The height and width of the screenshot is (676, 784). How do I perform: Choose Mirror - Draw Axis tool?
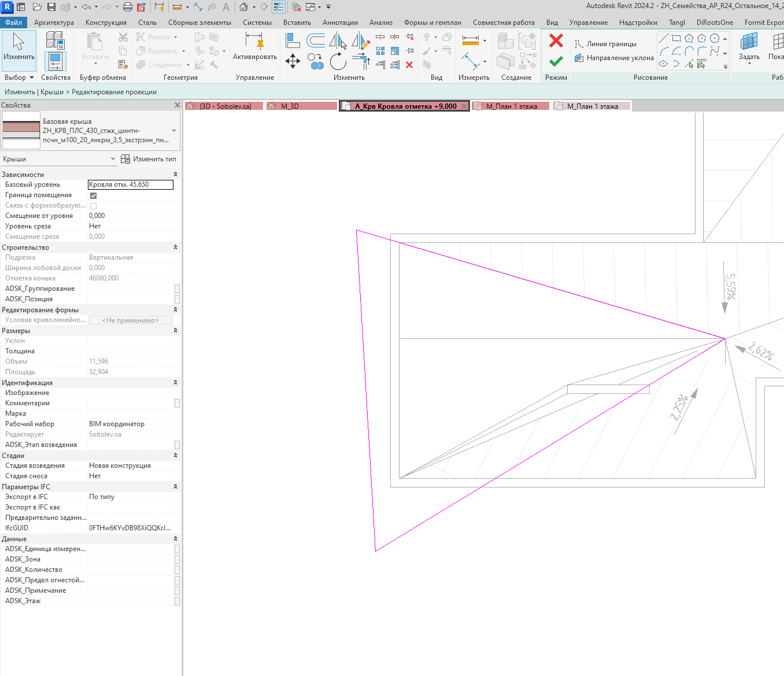361,40
